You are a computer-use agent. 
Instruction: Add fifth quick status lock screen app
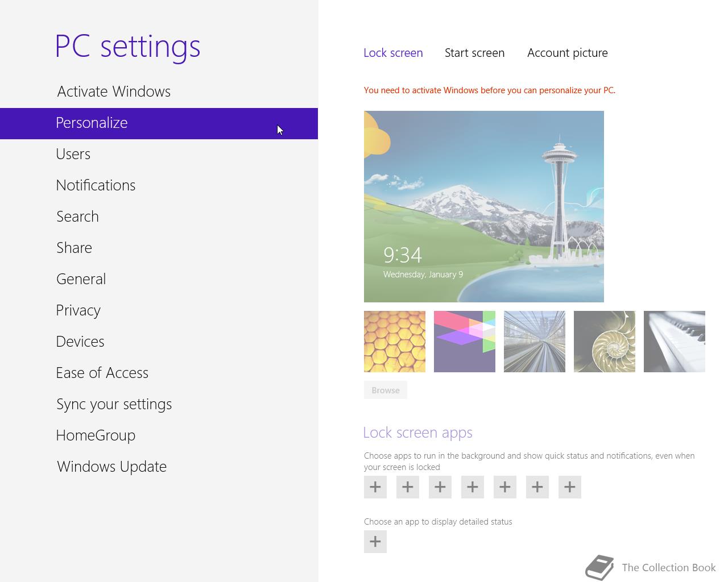click(505, 487)
